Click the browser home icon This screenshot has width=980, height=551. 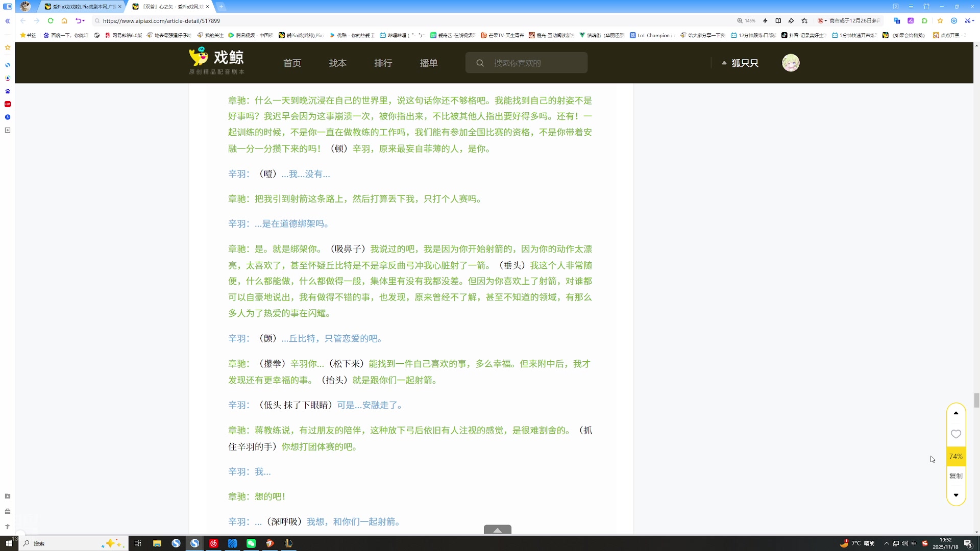[64, 21]
